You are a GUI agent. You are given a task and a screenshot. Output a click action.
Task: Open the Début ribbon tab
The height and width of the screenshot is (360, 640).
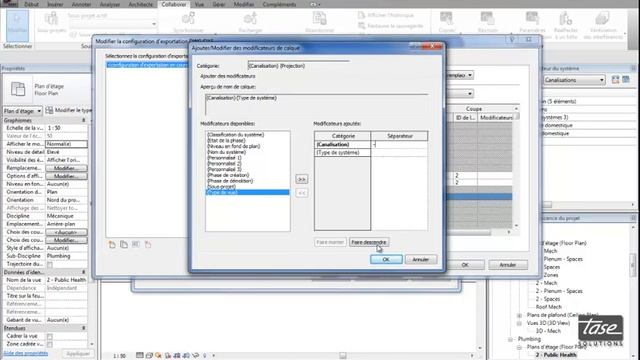pyautogui.click(x=31, y=4)
